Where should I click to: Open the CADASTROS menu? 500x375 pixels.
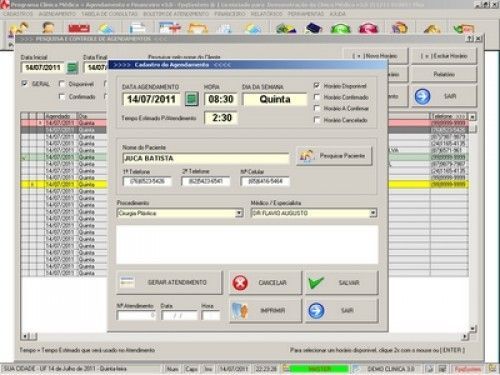pos(18,14)
